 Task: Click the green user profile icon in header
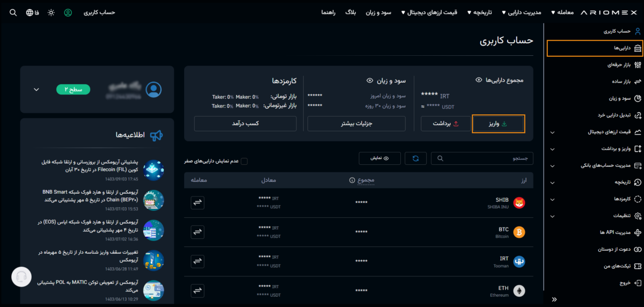[x=68, y=12]
